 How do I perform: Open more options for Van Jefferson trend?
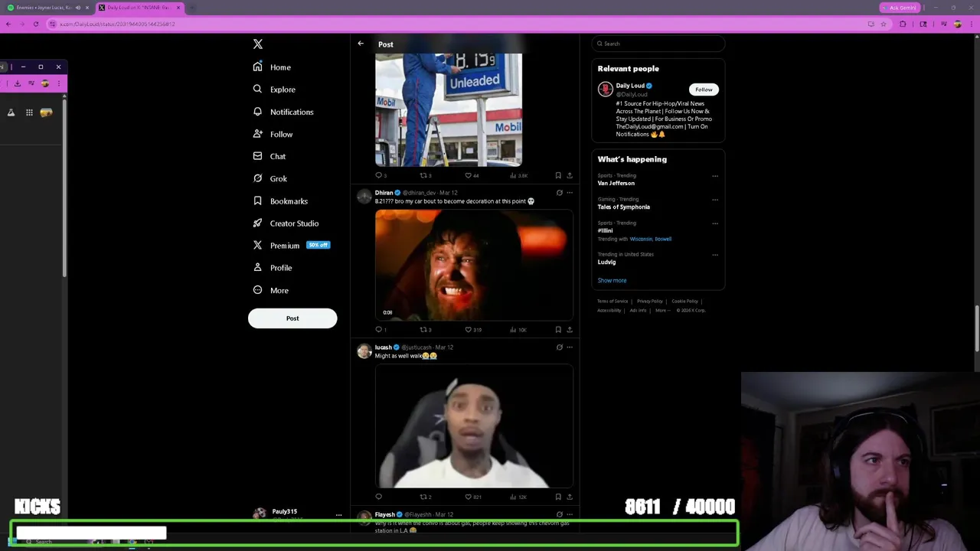[x=715, y=176]
